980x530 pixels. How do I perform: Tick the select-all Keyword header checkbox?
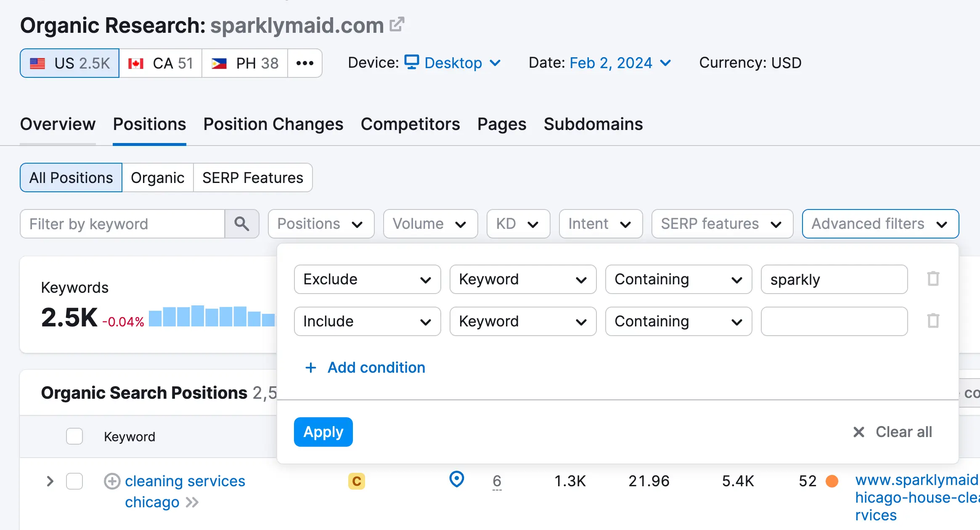click(x=74, y=436)
